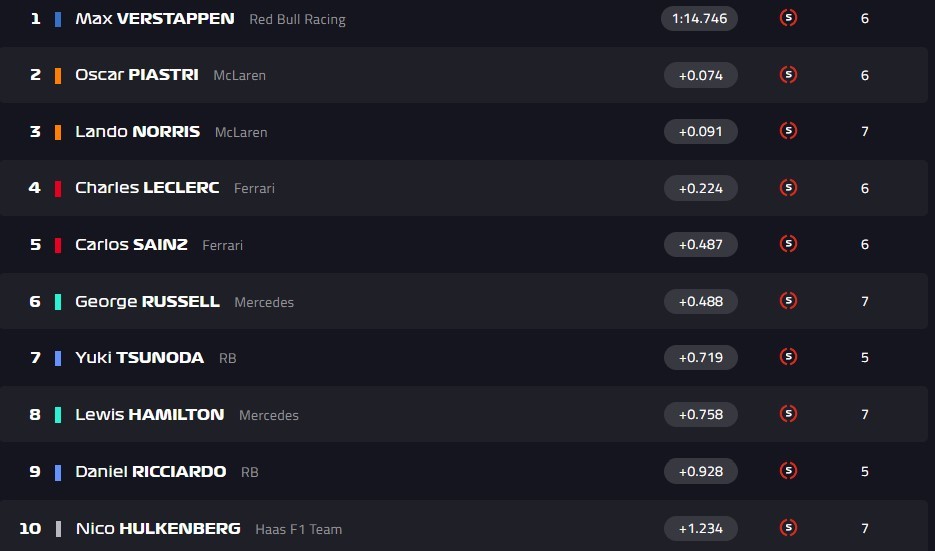The height and width of the screenshot is (551, 935).
Task: Open Lando Norris's driver name link
Action: 138,132
